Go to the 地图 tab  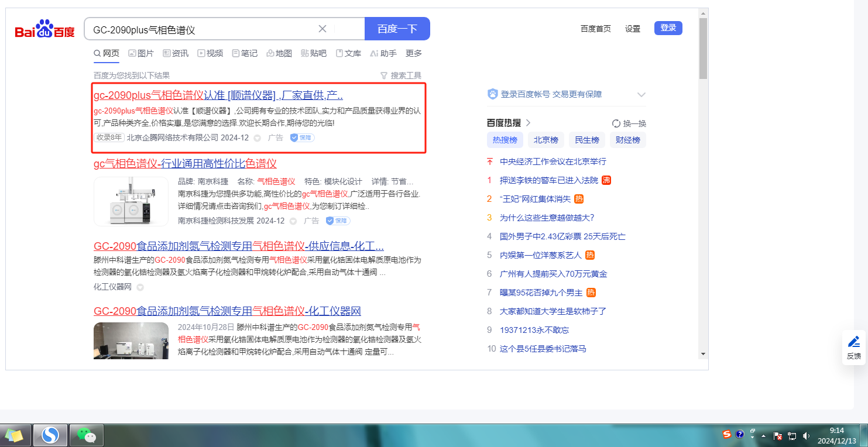279,53
